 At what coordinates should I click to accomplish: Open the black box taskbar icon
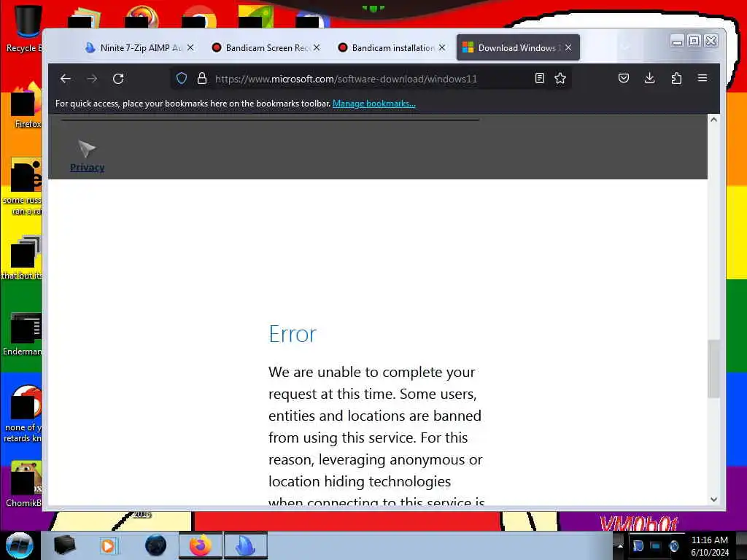click(x=64, y=545)
